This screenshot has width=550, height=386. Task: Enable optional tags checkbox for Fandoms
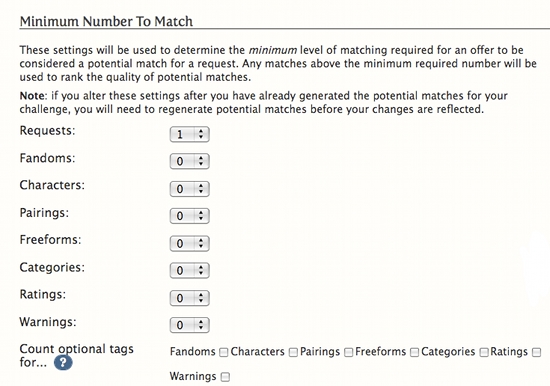pyautogui.click(x=223, y=352)
